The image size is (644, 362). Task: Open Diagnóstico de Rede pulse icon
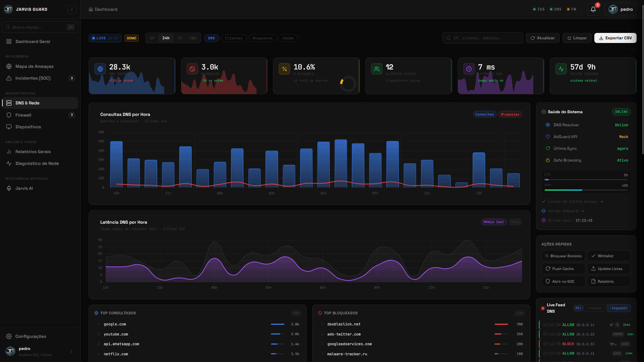tap(9, 164)
